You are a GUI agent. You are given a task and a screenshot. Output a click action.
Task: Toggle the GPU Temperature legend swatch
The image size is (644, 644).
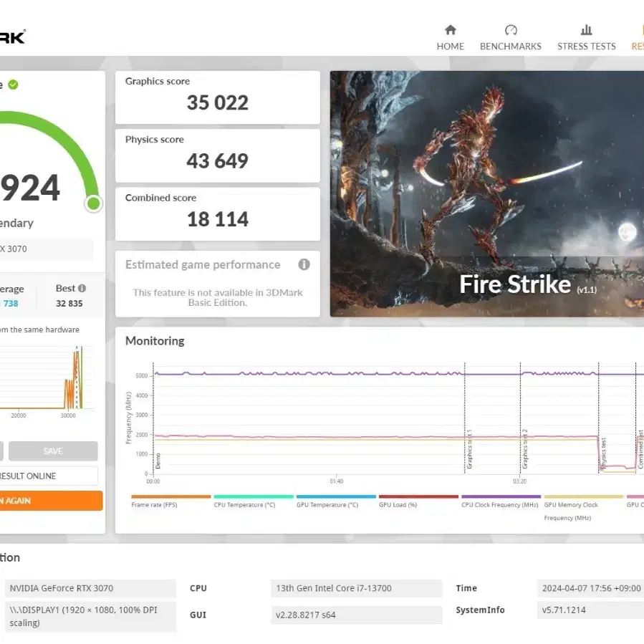pos(336,496)
